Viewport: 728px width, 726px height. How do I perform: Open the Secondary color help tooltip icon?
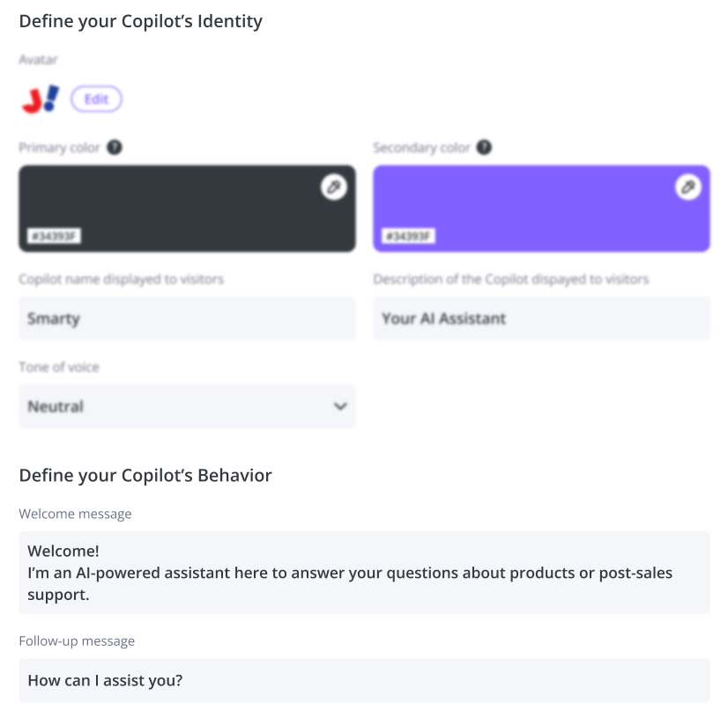484,147
